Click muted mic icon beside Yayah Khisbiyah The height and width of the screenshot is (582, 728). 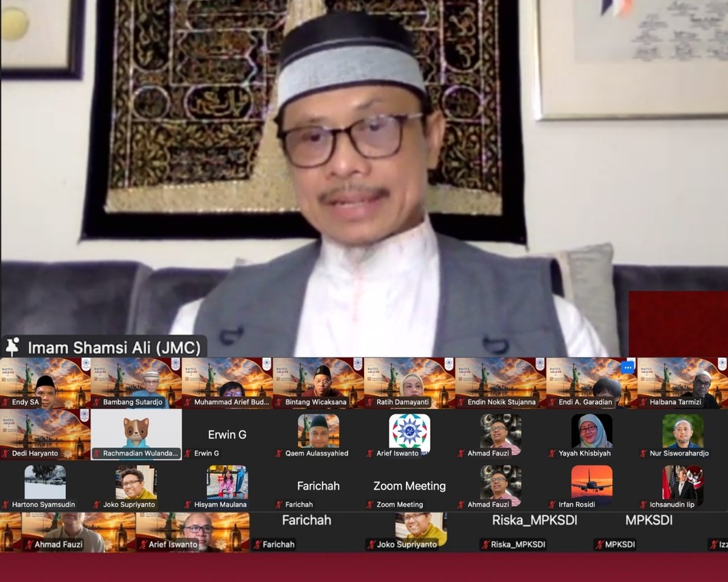tap(552, 453)
